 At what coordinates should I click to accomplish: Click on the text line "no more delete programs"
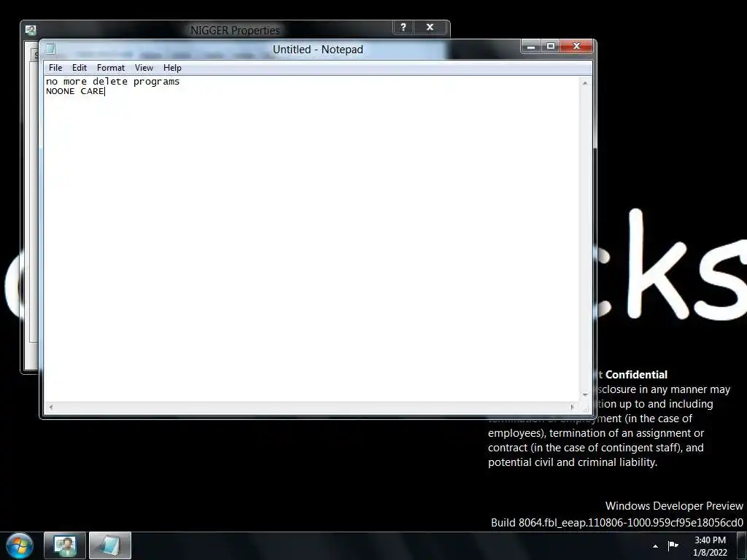coord(113,82)
